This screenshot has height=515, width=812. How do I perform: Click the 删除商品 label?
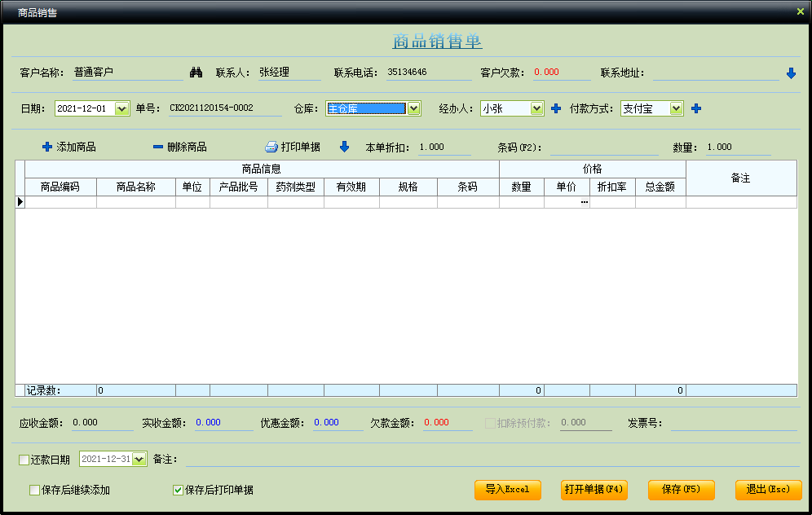point(187,147)
